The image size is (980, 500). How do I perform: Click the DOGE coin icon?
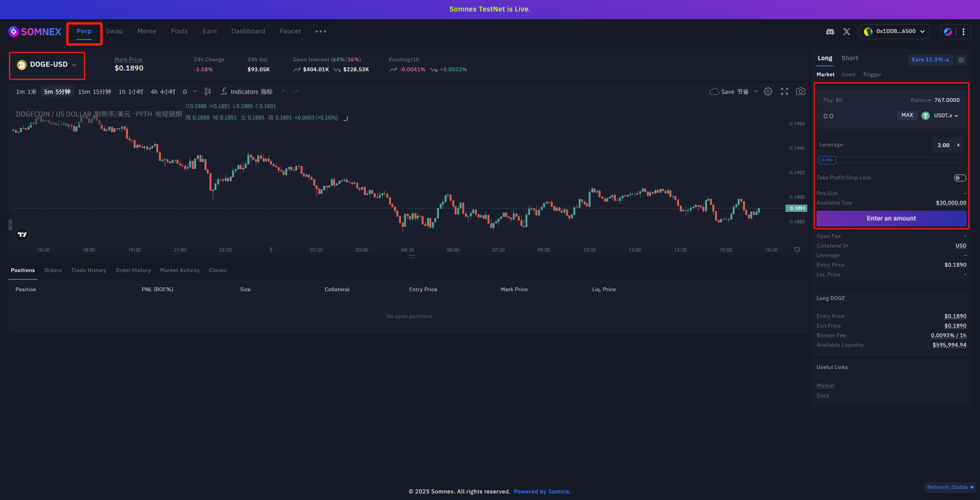[x=21, y=65]
